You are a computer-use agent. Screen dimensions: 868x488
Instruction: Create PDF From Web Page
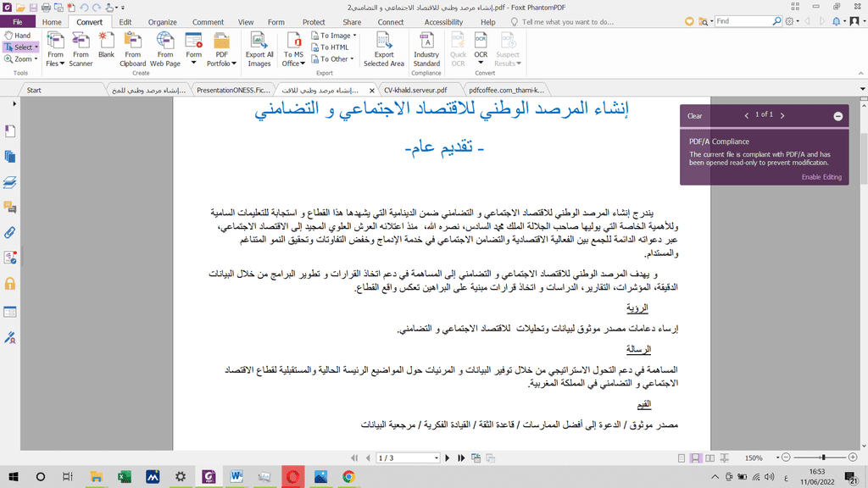[165, 49]
